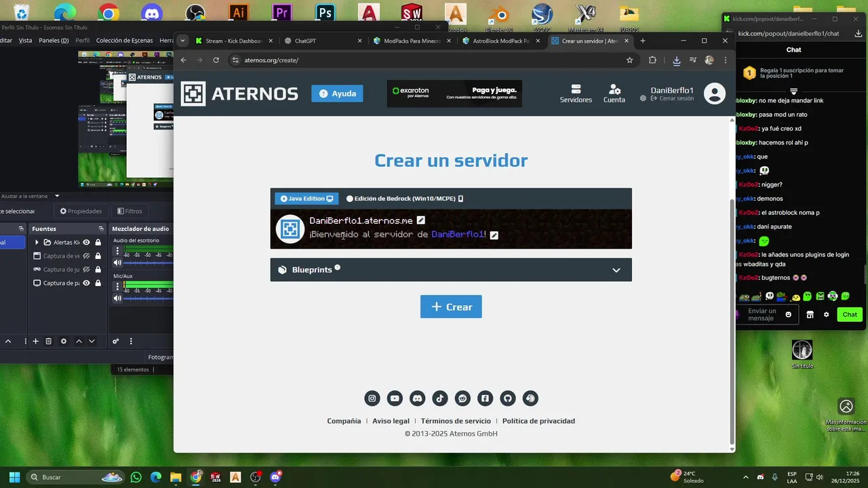The image size is (868, 488).
Task: Open the Compañía footer link
Action: [x=344, y=421]
